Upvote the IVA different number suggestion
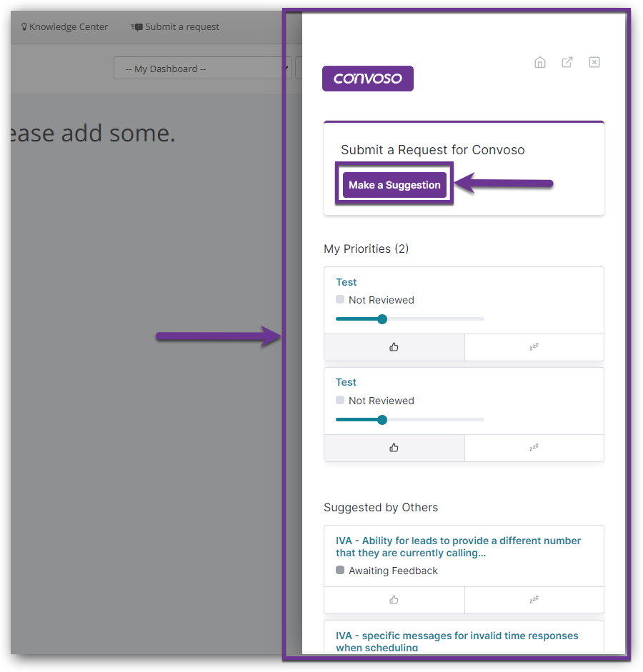The width and height of the screenshot is (643, 672). pyautogui.click(x=394, y=600)
